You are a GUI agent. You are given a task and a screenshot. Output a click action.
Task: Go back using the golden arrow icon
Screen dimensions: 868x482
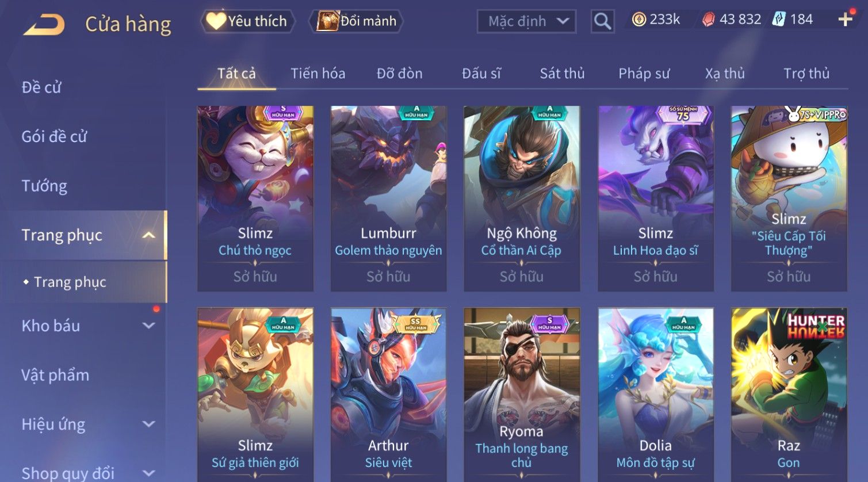pyautogui.click(x=44, y=25)
